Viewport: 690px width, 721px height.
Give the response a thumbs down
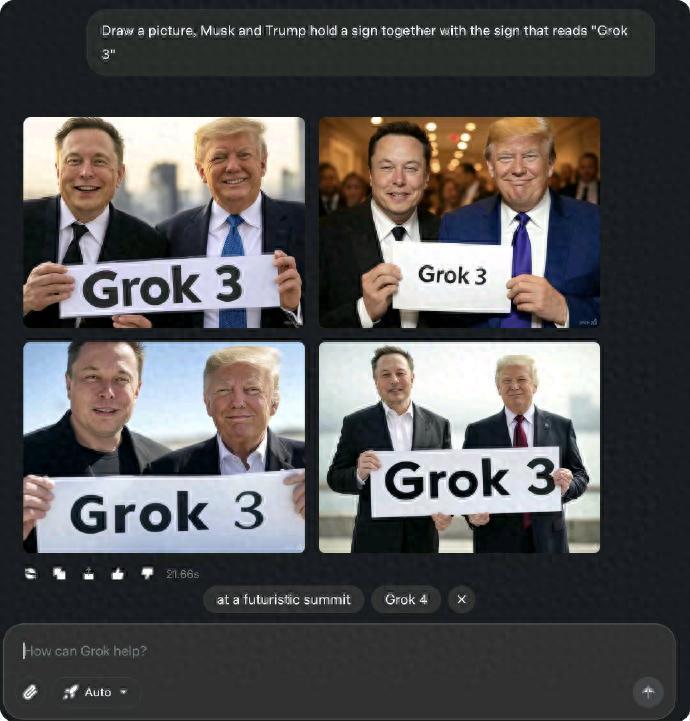click(x=147, y=573)
